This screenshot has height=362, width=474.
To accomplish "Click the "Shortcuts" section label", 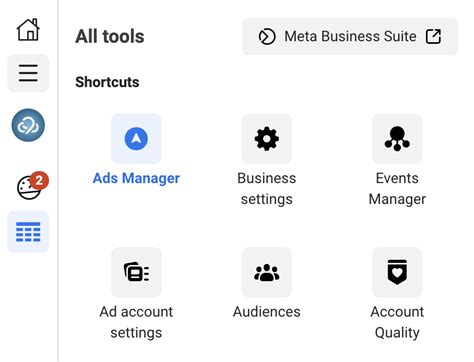I will 107,82.
